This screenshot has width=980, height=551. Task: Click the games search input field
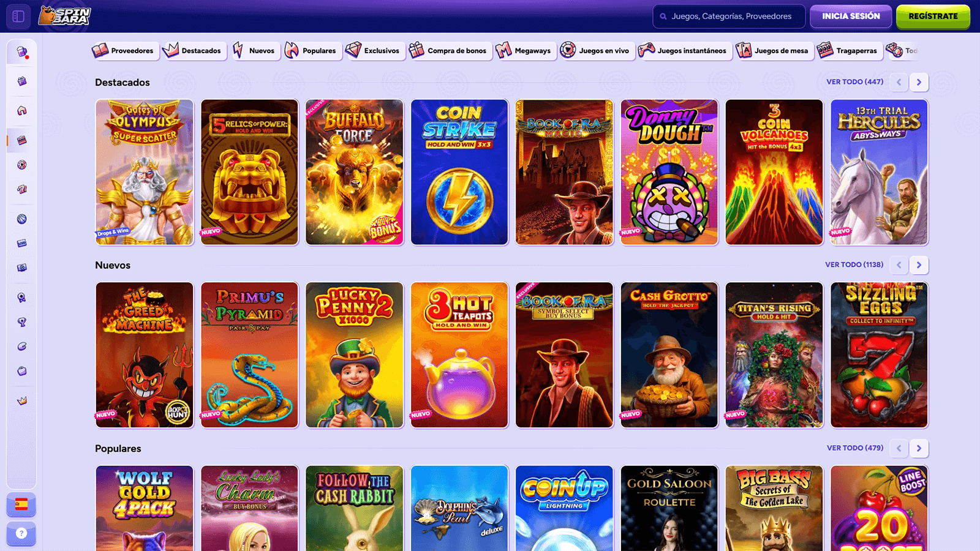pos(731,17)
